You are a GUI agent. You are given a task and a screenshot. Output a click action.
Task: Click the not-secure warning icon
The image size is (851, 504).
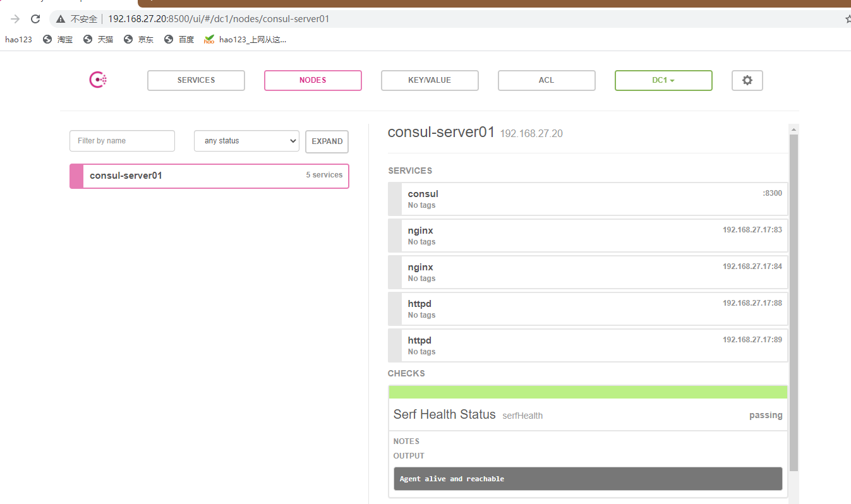[60, 19]
